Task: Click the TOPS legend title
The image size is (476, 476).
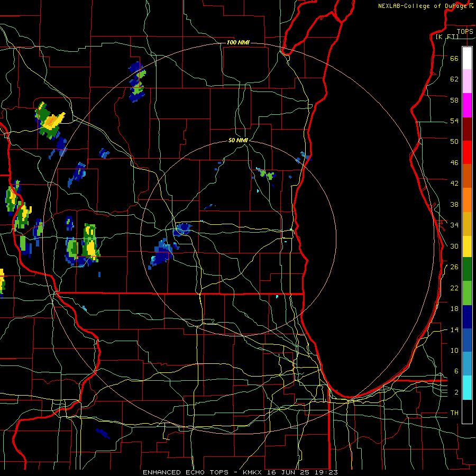Action: point(465,31)
